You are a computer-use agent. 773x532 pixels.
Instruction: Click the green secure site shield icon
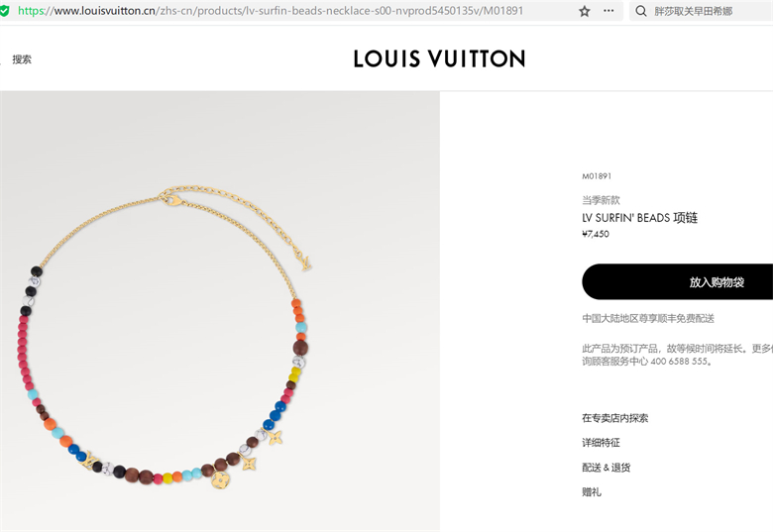(4, 11)
